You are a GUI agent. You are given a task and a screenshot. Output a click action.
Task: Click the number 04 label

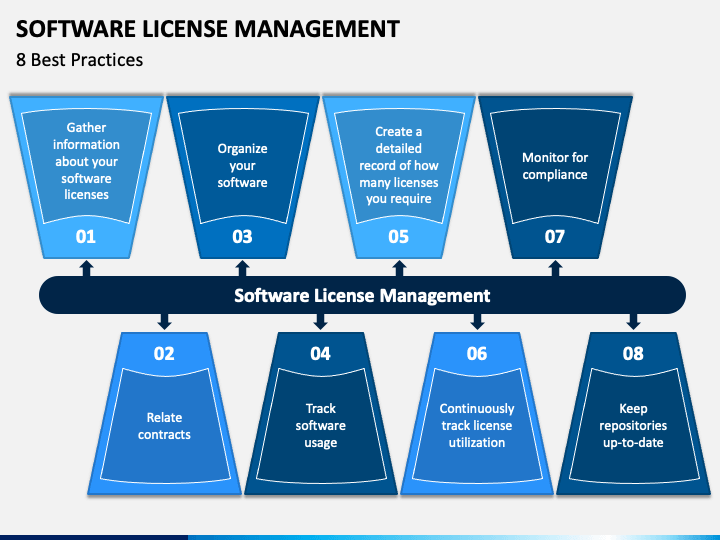(x=320, y=354)
